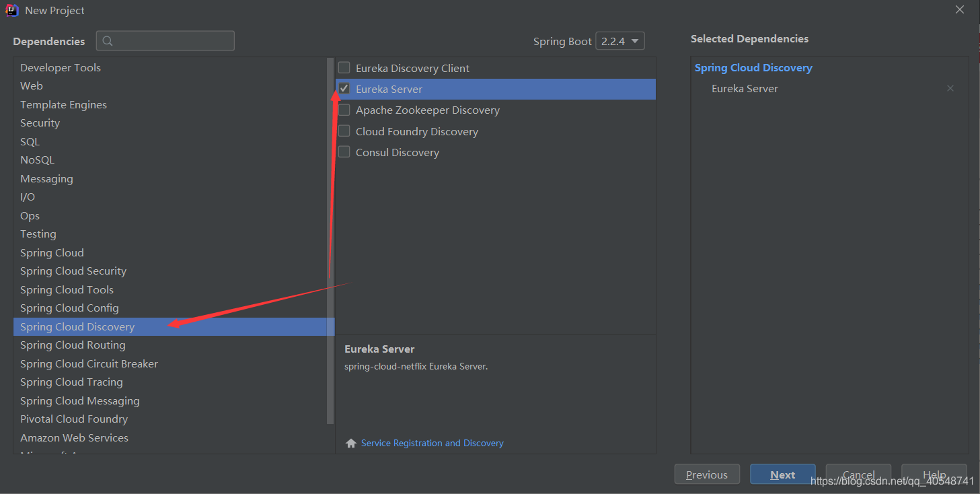
Task: Click the Next button
Action: tap(783, 474)
